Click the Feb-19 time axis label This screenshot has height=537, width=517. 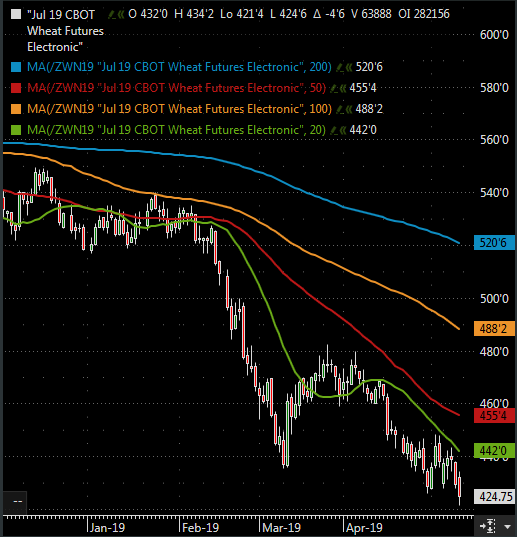200,528
